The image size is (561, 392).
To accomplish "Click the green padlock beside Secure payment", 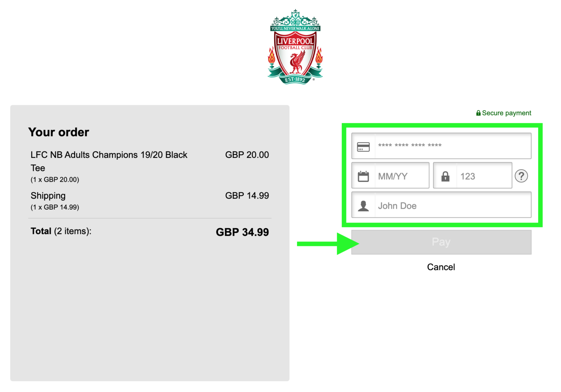I will pyautogui.click(x=478, y=113).
